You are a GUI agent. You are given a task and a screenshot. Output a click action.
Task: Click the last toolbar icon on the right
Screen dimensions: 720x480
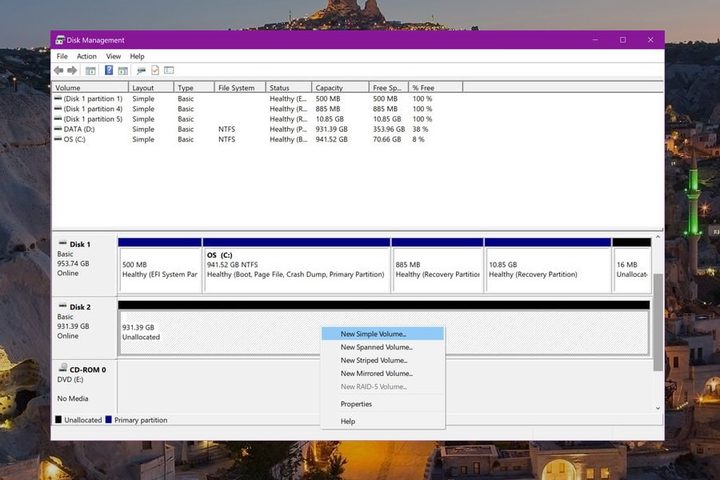click(169, 71)
